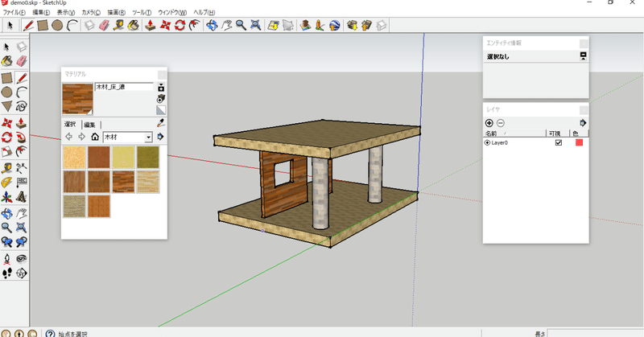Image resolution: width=644 pixels, height=337 pixels.
Task: Click the add layer plus icon
Action: [x=489, y=123]
